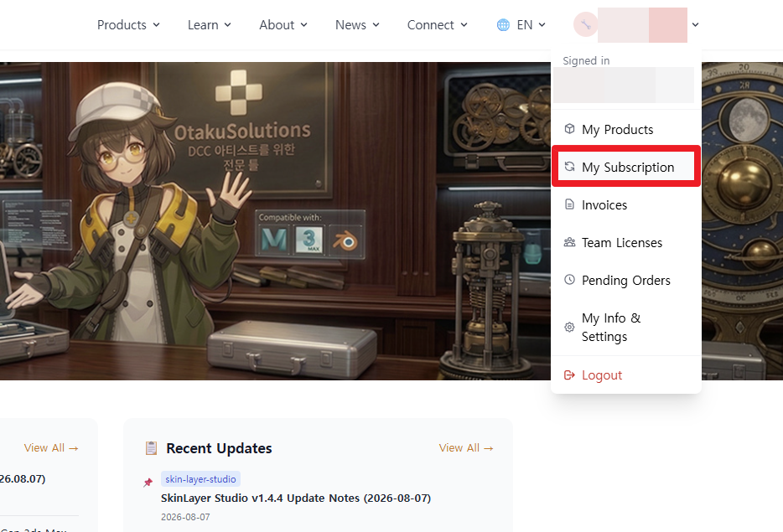Click the settings gear icon
783x532 pixels.
coord(569,327)
